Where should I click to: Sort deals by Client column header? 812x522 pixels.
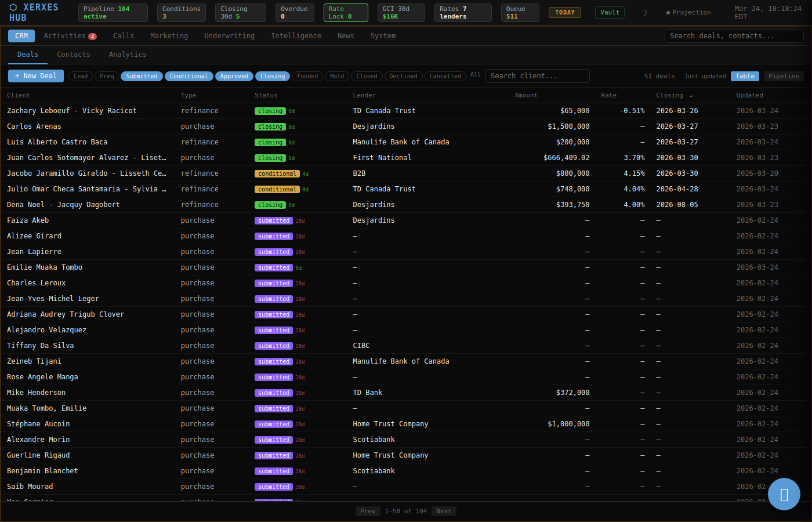(x=18, y=96)
